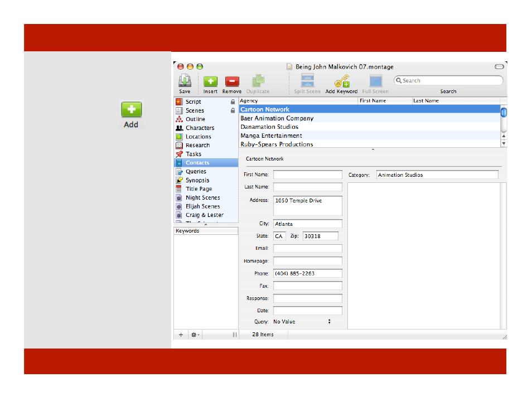The image size is (532, 411).
Task: Select the Danamation Studios row
Action: (370, 127)
